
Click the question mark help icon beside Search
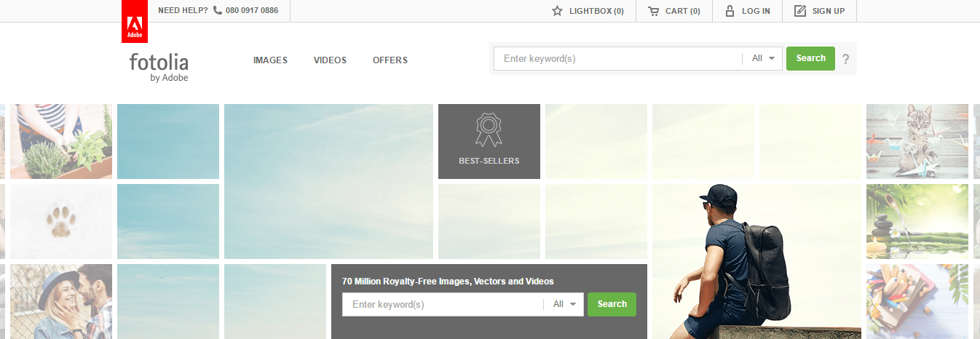point(845,59)
